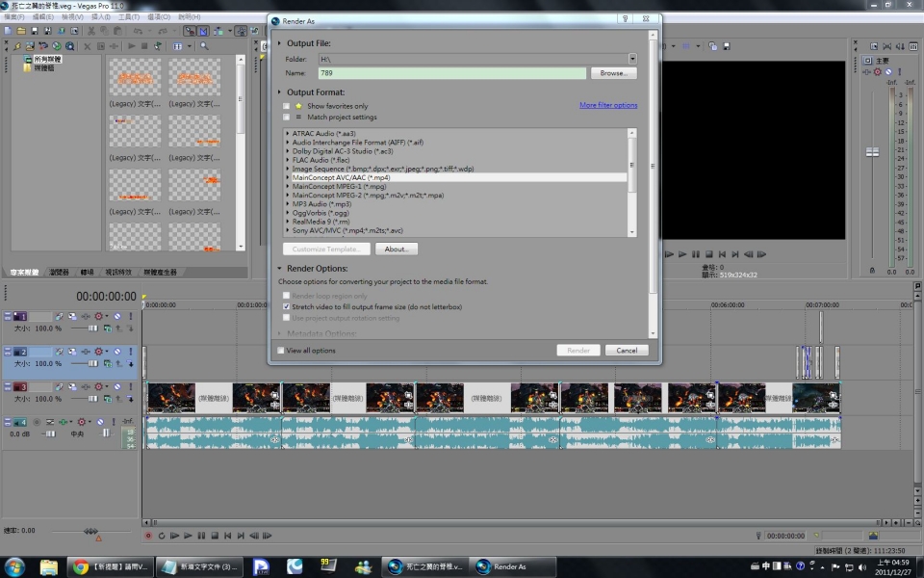Click the Save project disk icon
The width and height of the screenshot is (924, 578).
(34, 31)
